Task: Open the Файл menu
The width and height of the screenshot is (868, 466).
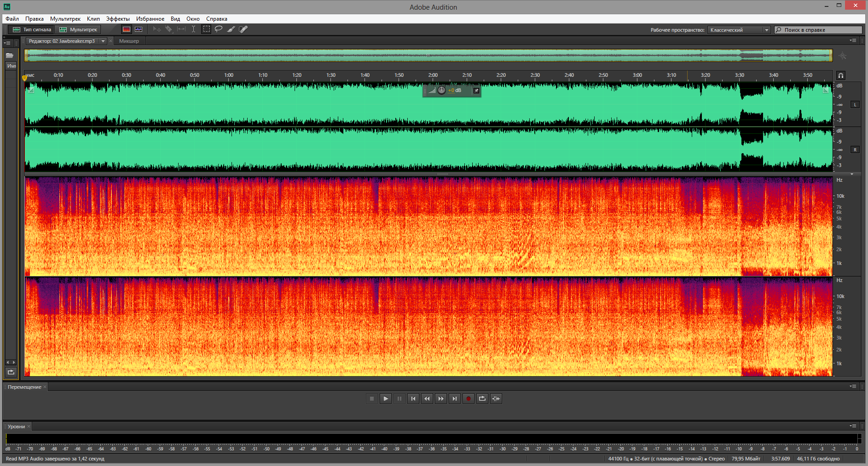Action: [12, 19]
